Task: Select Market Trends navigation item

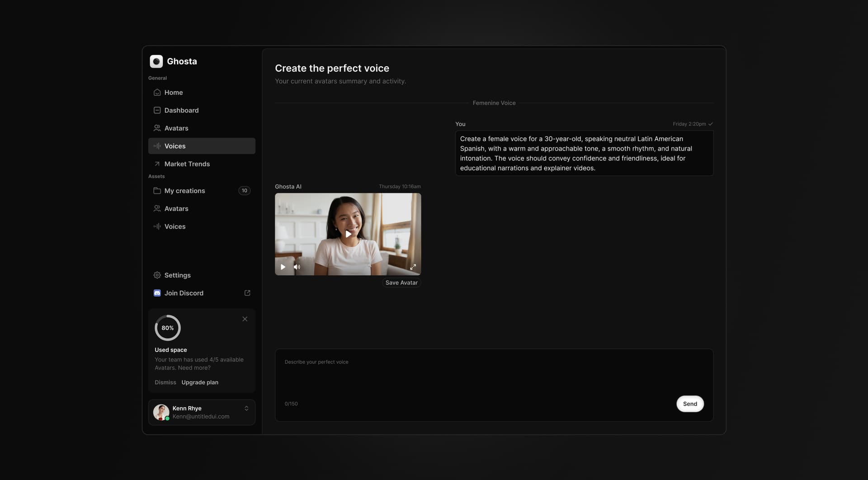Action: (x=187, y=164)
